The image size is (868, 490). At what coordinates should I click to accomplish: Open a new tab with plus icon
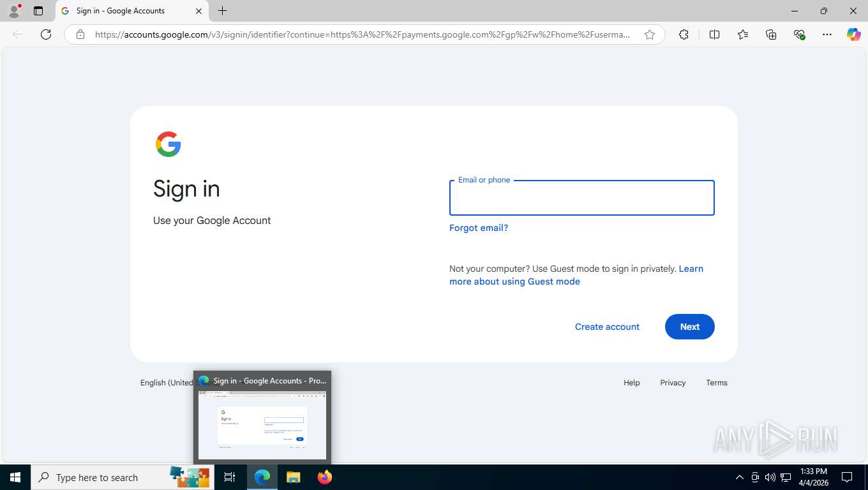tap(222, 11)
